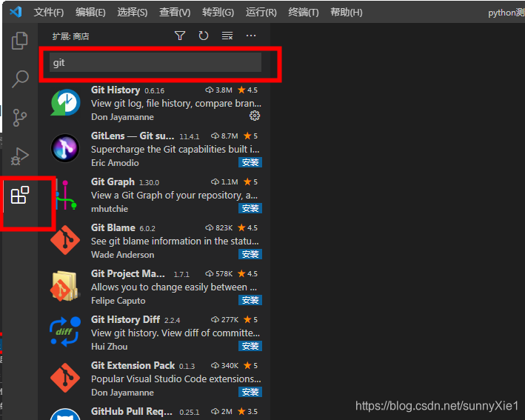Open Run and Debug view

tap(20, 156)
